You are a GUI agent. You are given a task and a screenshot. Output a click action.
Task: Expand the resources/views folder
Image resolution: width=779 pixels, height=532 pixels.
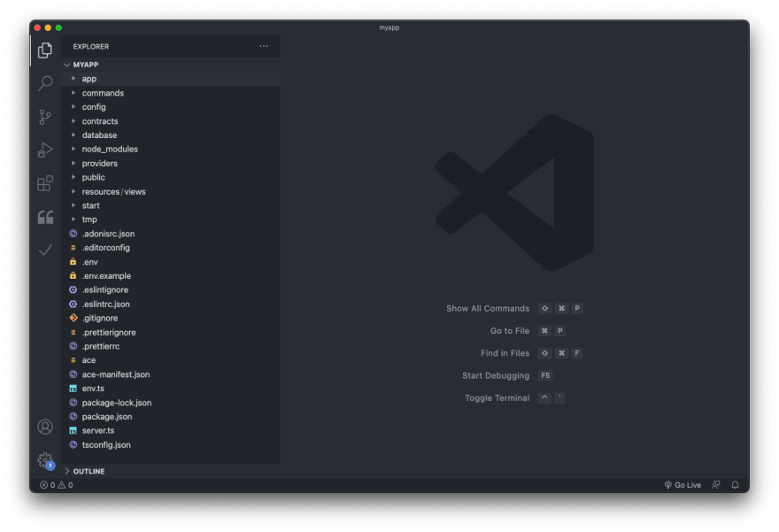click(x=170, y=192)
